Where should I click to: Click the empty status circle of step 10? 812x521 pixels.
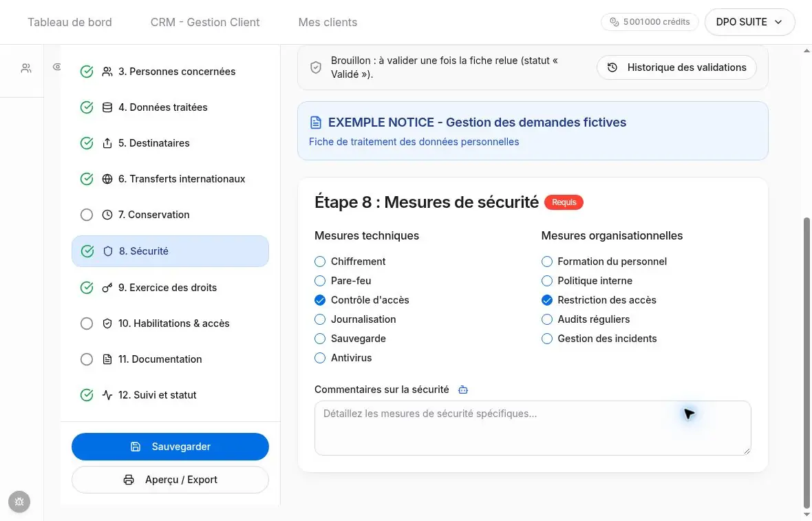click(87, 323)
